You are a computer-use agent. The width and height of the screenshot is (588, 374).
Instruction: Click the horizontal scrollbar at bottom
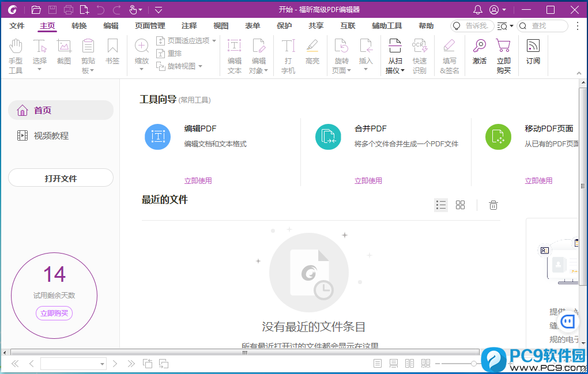(245, 352)
